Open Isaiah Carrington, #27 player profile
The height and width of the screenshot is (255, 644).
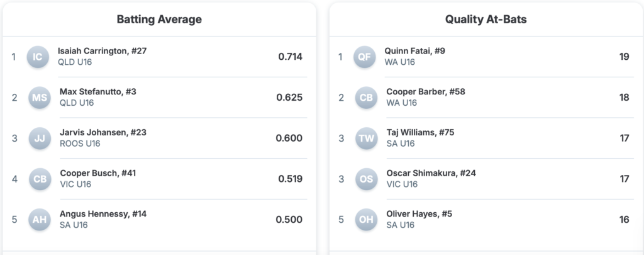click(x=102, y=51)
